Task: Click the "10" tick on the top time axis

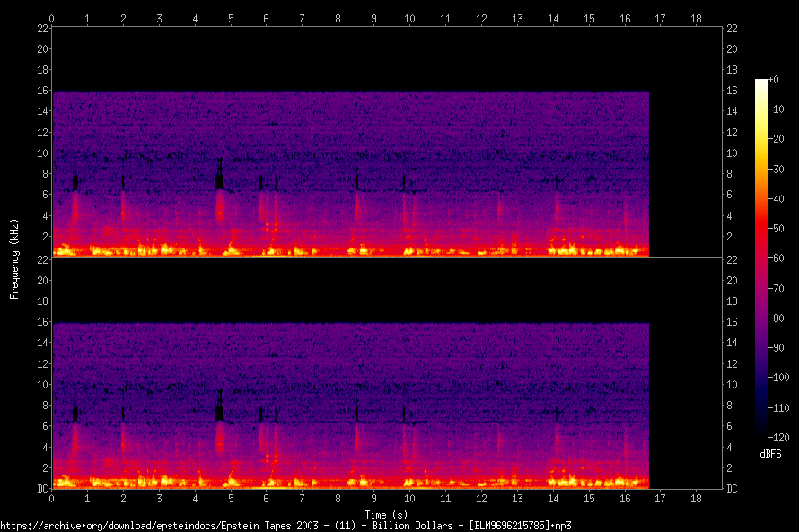Action: tap(409, 18)
